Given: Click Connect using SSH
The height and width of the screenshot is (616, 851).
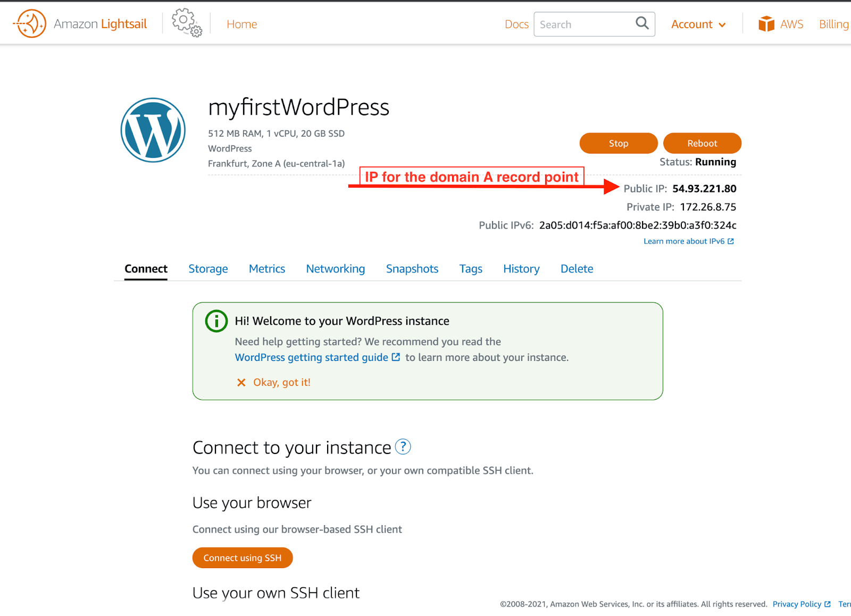Looking at the screenshot, I should [242, 558].
